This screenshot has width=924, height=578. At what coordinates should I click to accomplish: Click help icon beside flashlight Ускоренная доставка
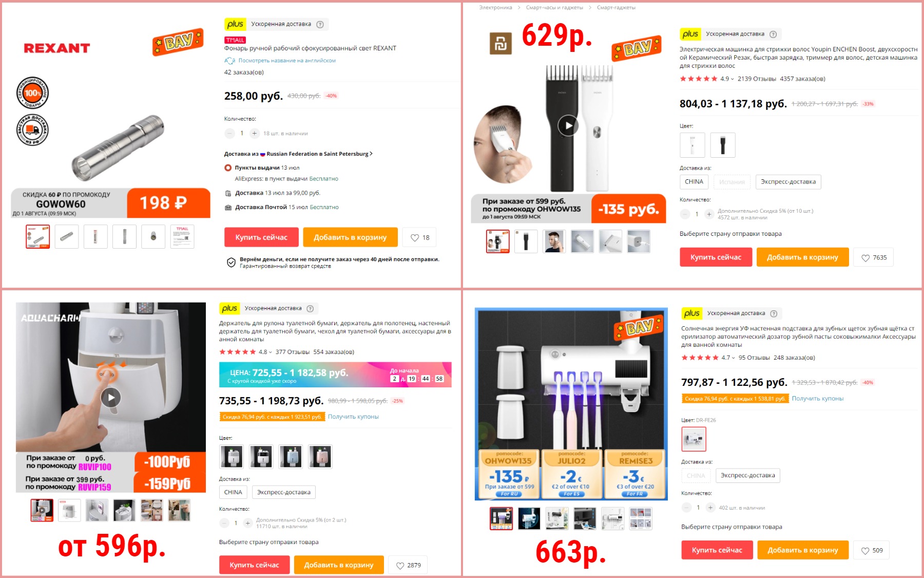pyautogui.click(x=320, y=24)
